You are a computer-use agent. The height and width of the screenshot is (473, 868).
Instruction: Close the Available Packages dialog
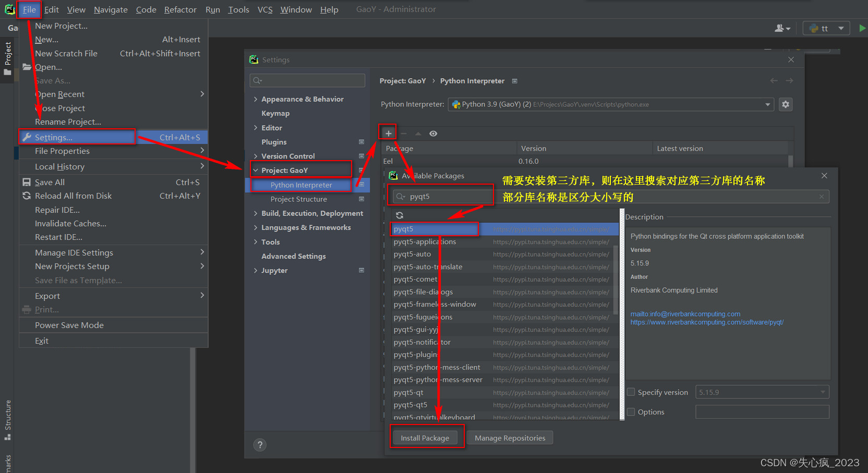[x=824, y=176]
